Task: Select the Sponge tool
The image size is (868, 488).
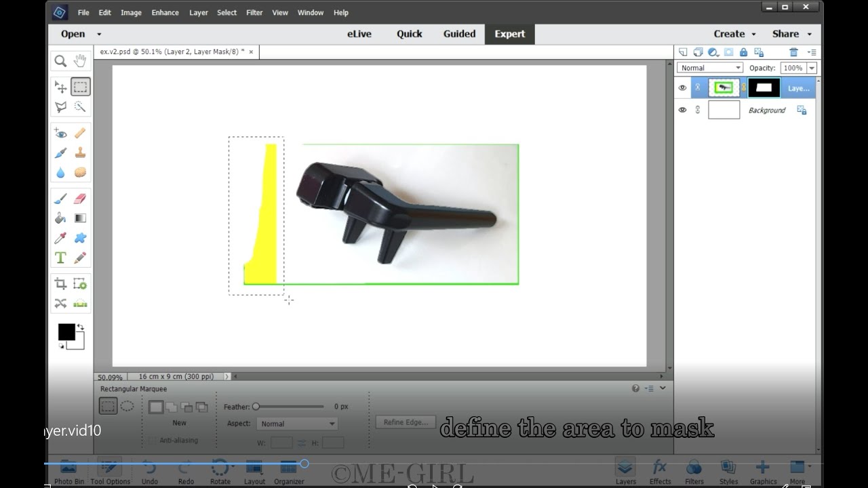Action: [x=80, y=172]
